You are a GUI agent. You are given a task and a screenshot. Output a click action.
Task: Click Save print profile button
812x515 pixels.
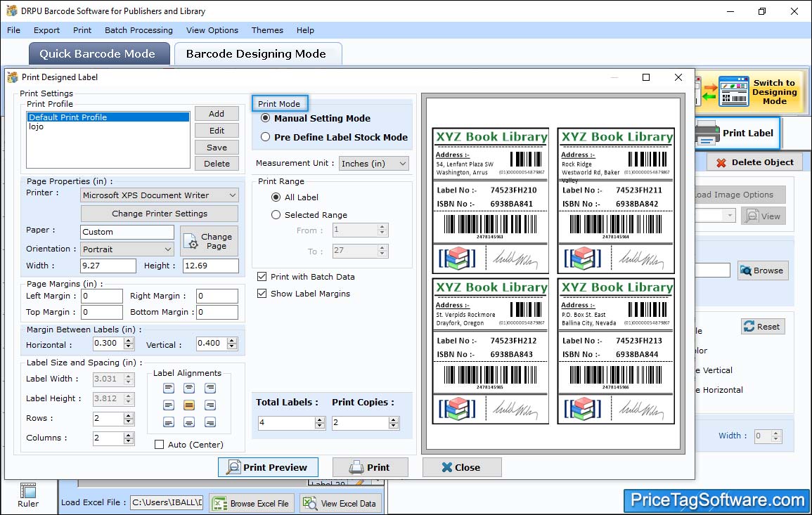(217, 148)
